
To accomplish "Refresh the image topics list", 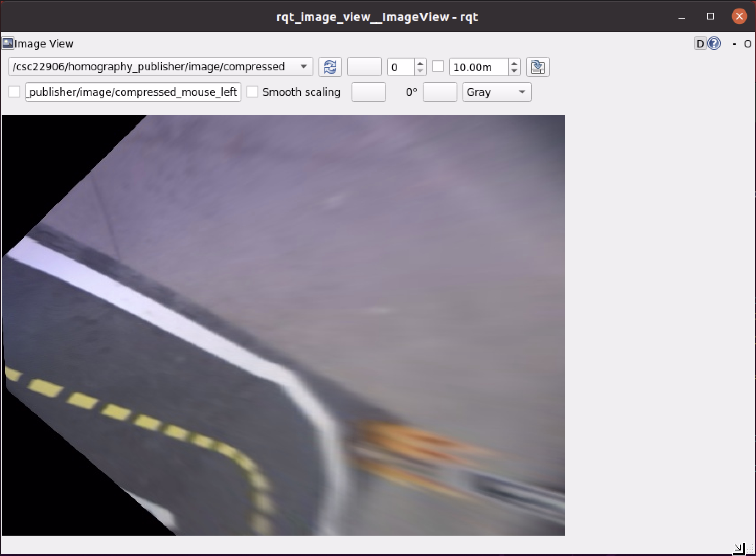I will (x=330, y=67).
